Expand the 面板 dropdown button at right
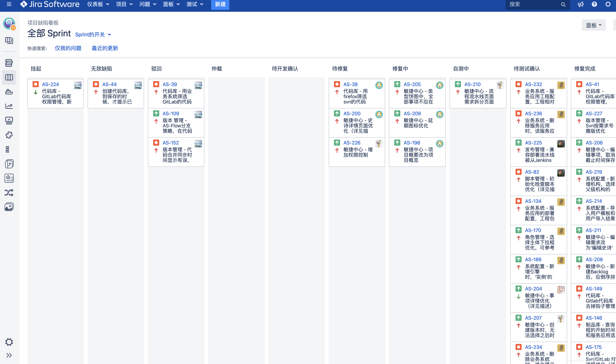 593,25
